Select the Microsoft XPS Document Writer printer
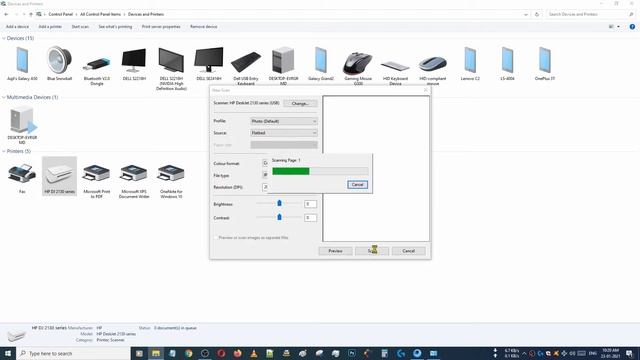 click(134, 180)
